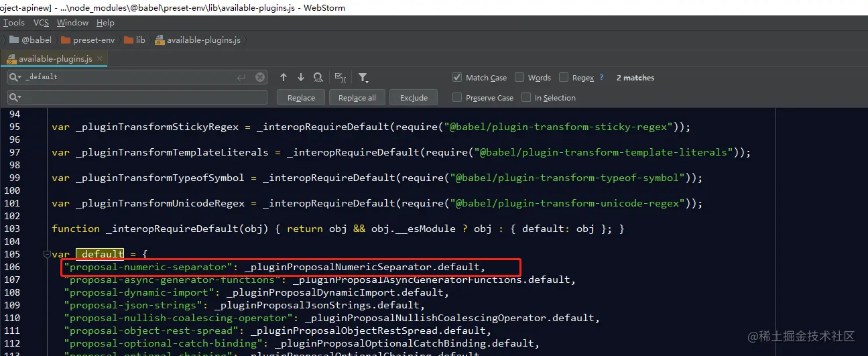This screenshot has height=356, width=868.
Task: Go to next occurrence arrow
Action: 300,78
